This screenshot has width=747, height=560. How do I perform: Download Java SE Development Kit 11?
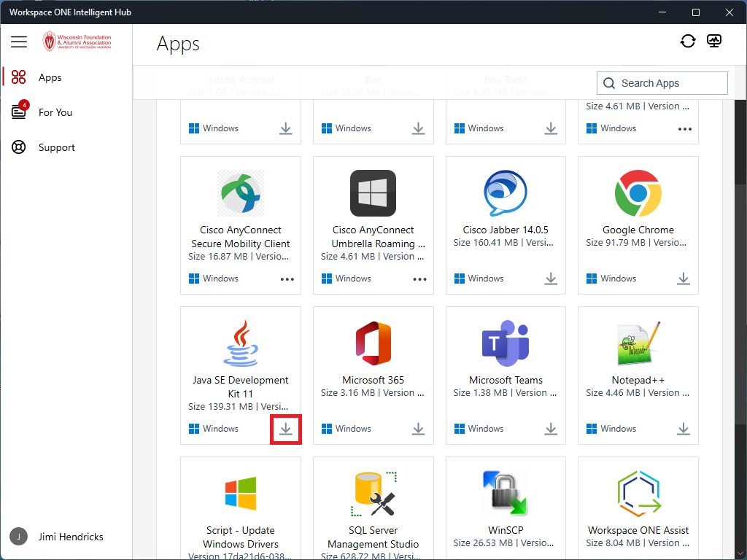coord(285,429)
